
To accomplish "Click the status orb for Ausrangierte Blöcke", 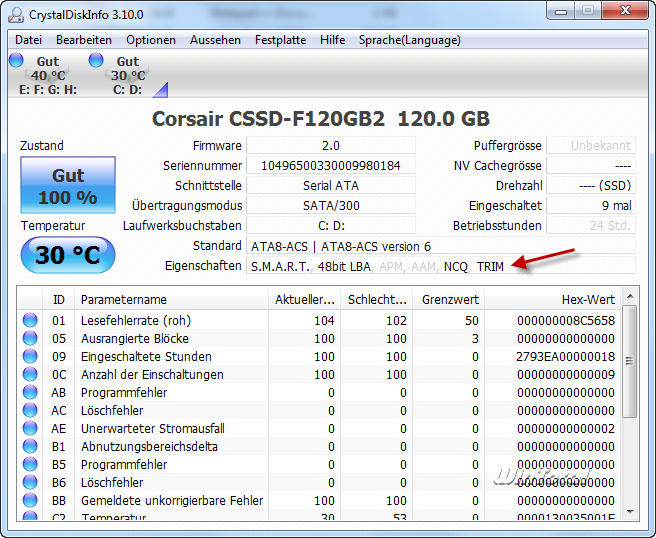I will tap(30, 339).
